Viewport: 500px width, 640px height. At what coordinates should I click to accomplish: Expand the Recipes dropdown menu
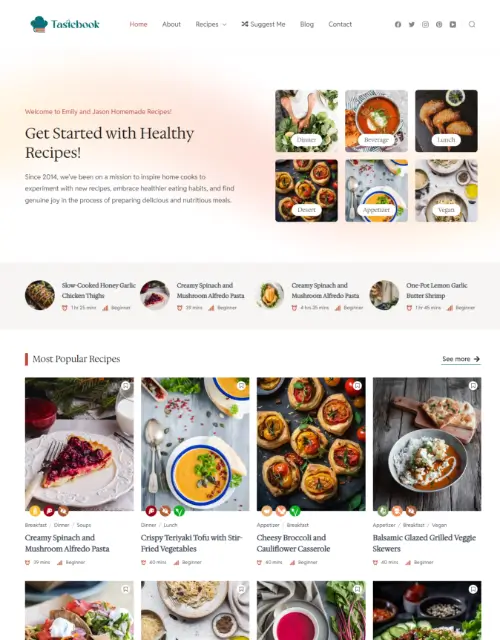[211, 24]
